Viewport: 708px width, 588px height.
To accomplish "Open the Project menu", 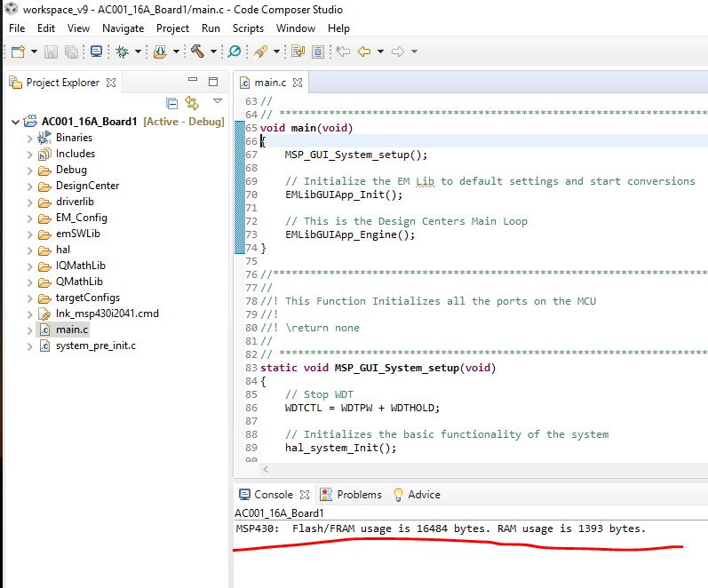I will tap(172, 28).
